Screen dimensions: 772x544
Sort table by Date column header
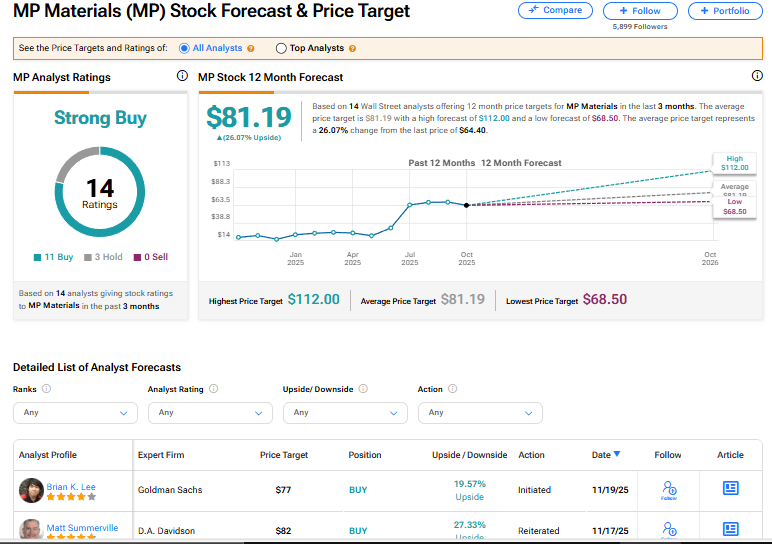point(605,455)
